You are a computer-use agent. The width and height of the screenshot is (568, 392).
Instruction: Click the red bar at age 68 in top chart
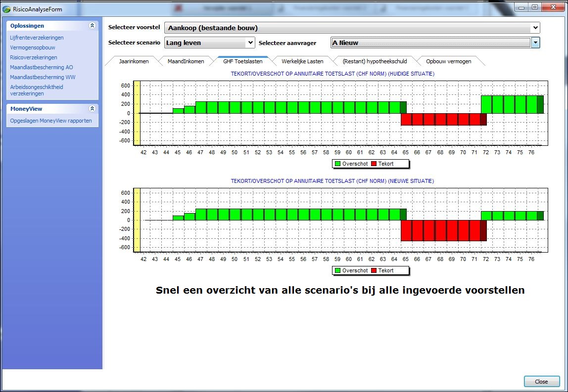[440, 119]
